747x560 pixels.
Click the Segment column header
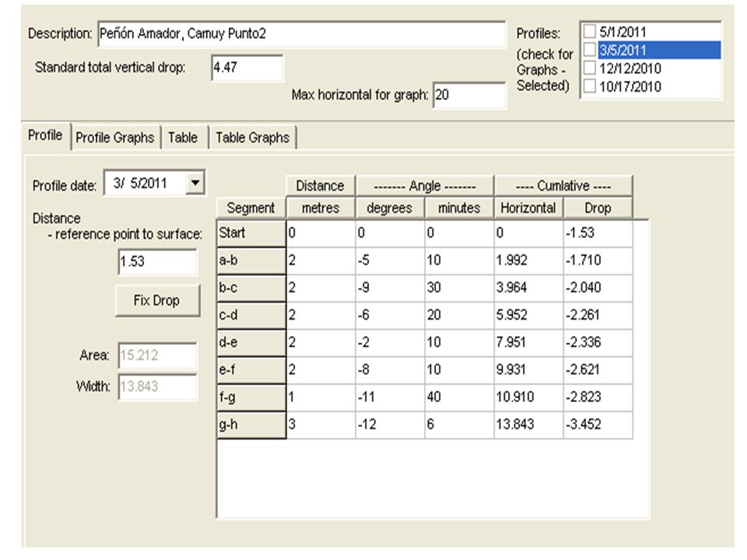[251, 208]
